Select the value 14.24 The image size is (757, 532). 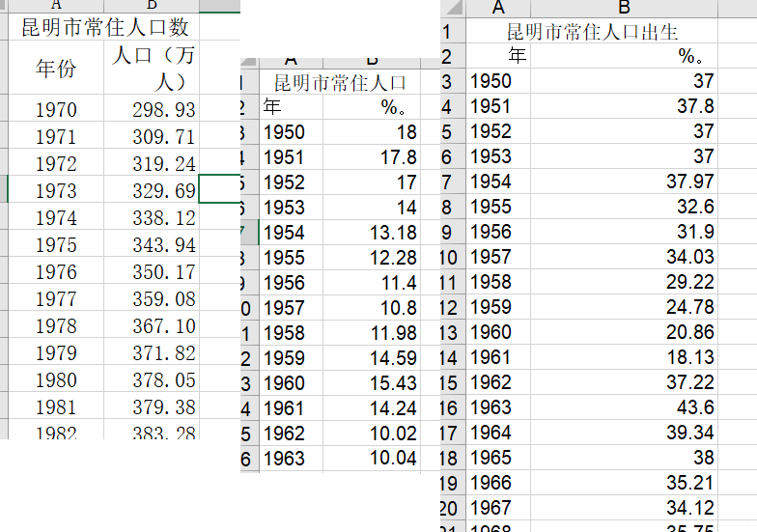tap(371, 407)
